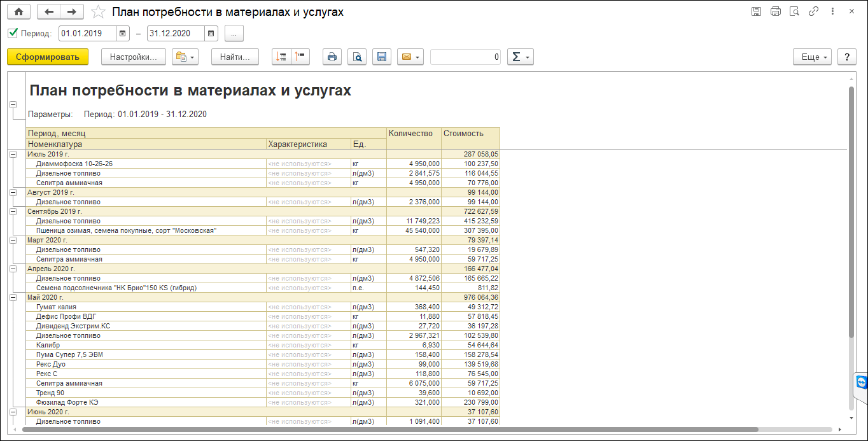The image size is (868, 441).
Task: Open the report variants dropdown
Action: (185, 57)
